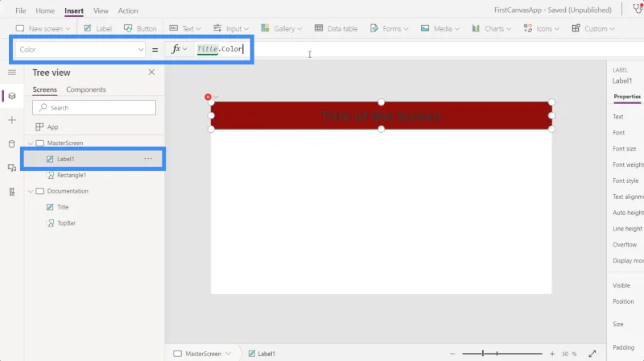Image resolution: width=644 pixels, height=361 pixels.
Task: Click the Label1 control name field
Action: (x=622, y=81)
